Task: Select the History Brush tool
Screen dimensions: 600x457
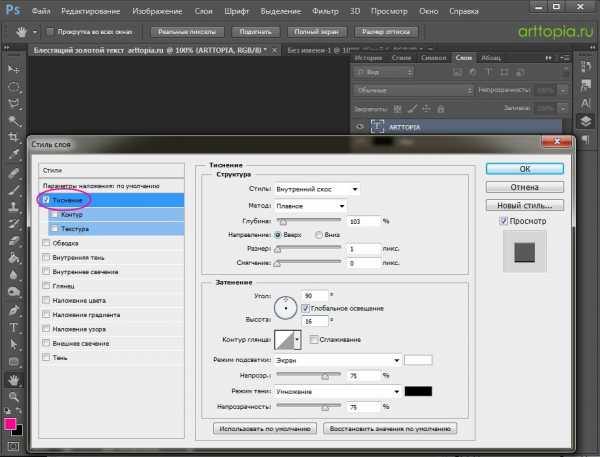Action: point(14,224)
